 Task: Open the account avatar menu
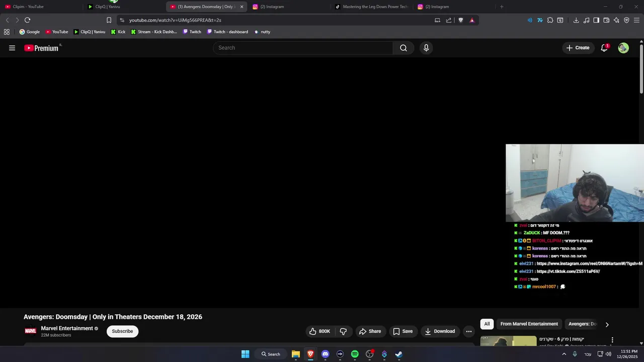[x=623, y=48]
